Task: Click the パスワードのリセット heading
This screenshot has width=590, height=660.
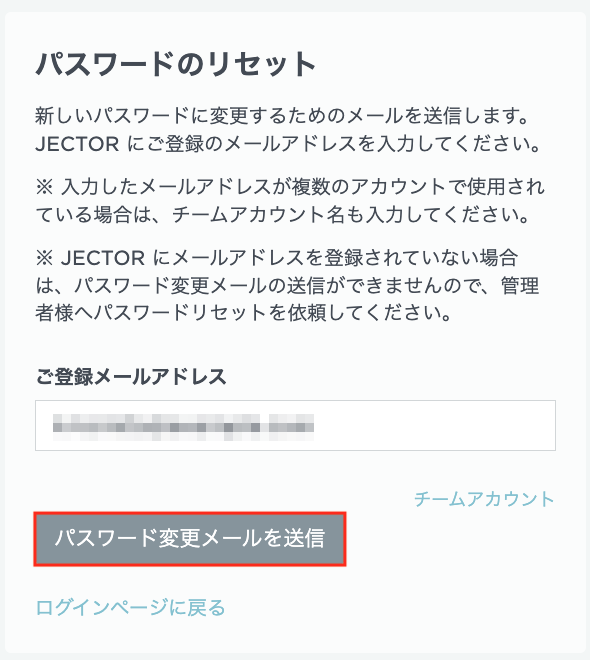Action: (x=175, y=64)
